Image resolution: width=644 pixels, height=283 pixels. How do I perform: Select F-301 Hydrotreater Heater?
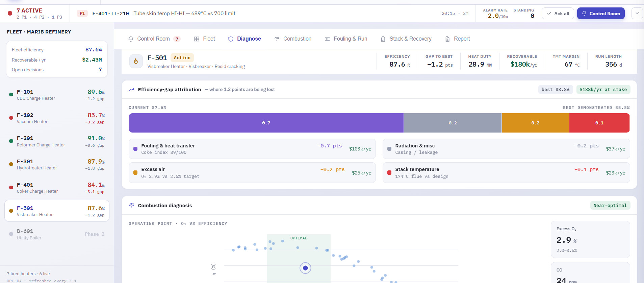pyautogui.click(x=57, y=164)
